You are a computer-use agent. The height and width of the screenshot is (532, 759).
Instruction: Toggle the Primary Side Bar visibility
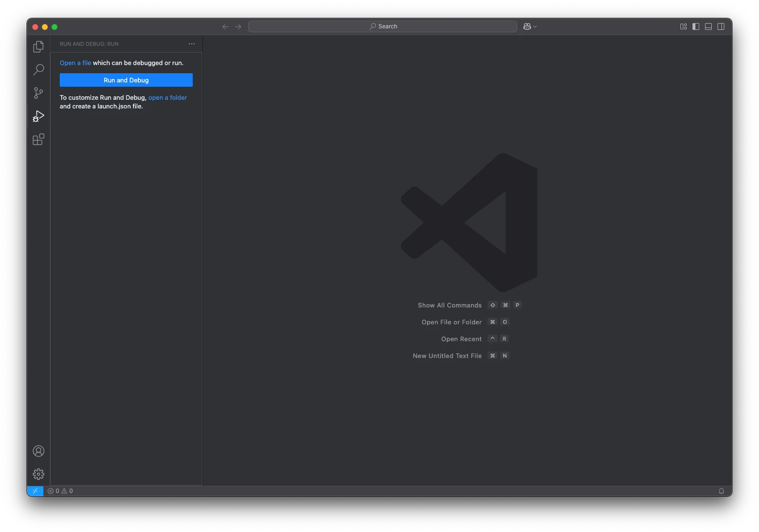(696, 27)
